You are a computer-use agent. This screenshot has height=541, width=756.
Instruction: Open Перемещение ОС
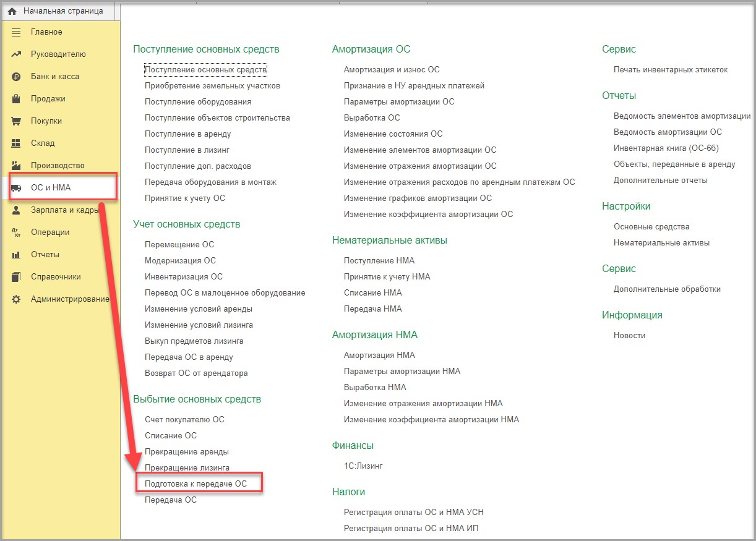tap(179, 244)
